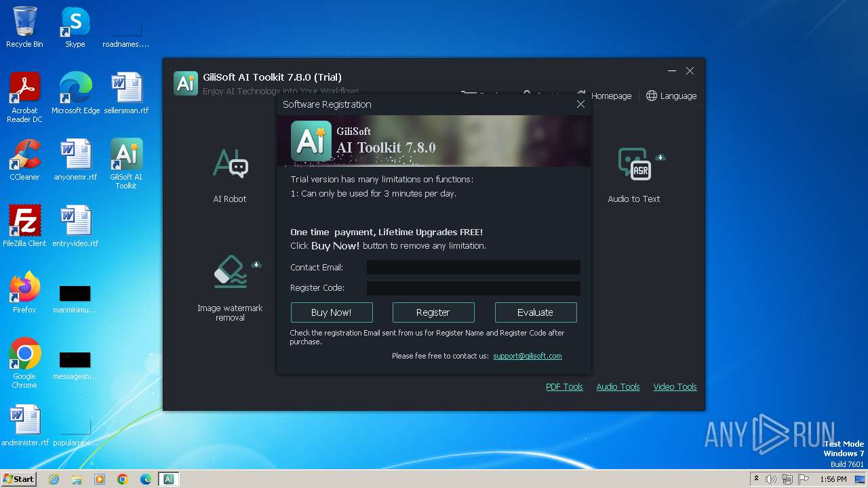Show hidden system tray icons
Image resolution: width=868 pixels, height=488 pixels.
(x=756, y=479)
